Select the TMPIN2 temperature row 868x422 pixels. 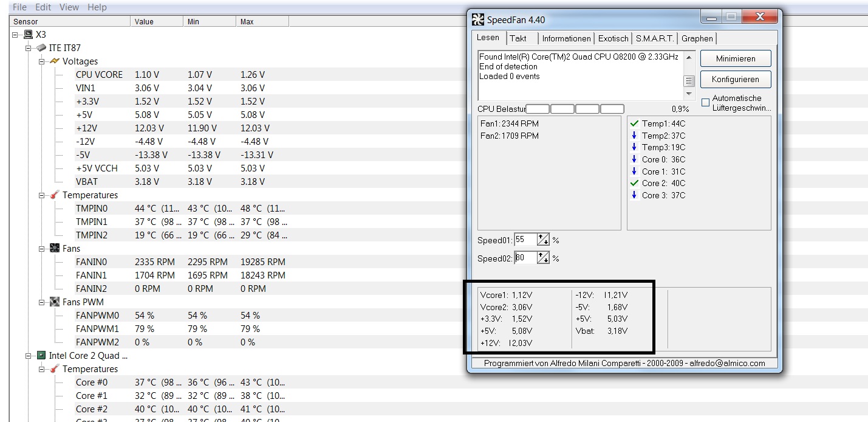pyautogui.click(x=180, y=235)
